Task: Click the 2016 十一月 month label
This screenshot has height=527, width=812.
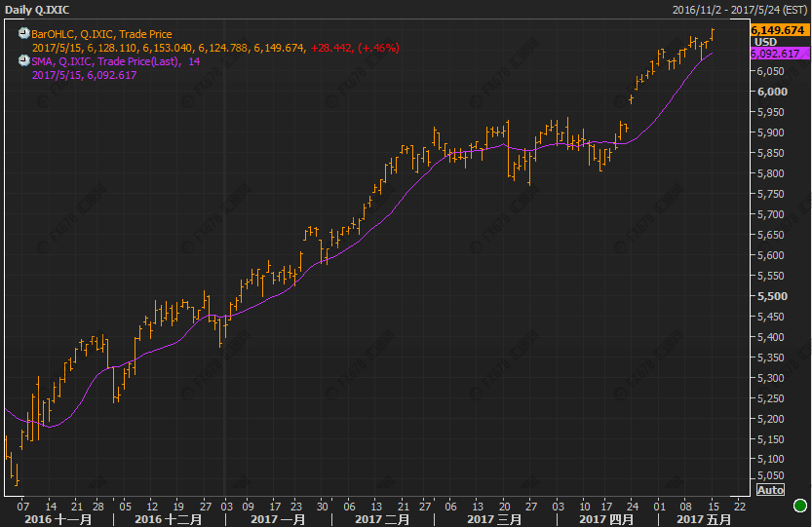Action: click(58, 519)
